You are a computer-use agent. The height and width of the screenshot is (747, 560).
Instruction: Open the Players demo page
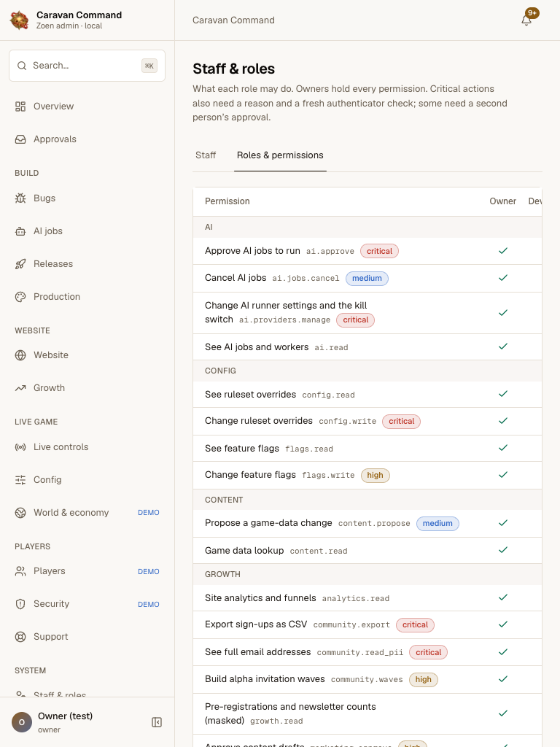tap(87, 571)
